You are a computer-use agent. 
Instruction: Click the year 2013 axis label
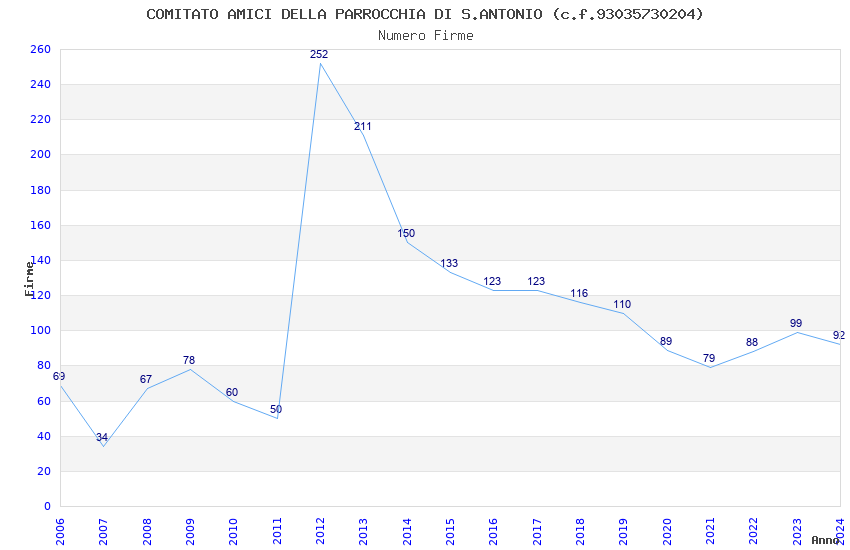coord(363,531)
